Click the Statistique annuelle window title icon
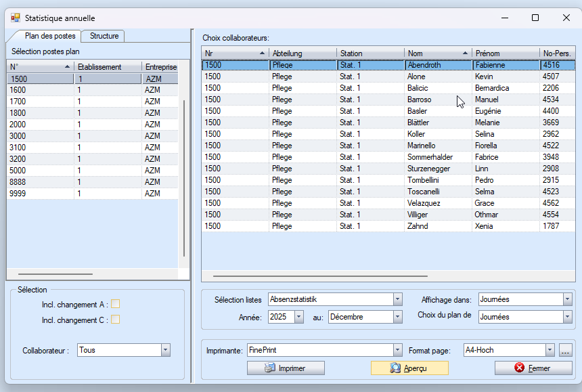The image size is (582, 392). [x=15, y=18]
